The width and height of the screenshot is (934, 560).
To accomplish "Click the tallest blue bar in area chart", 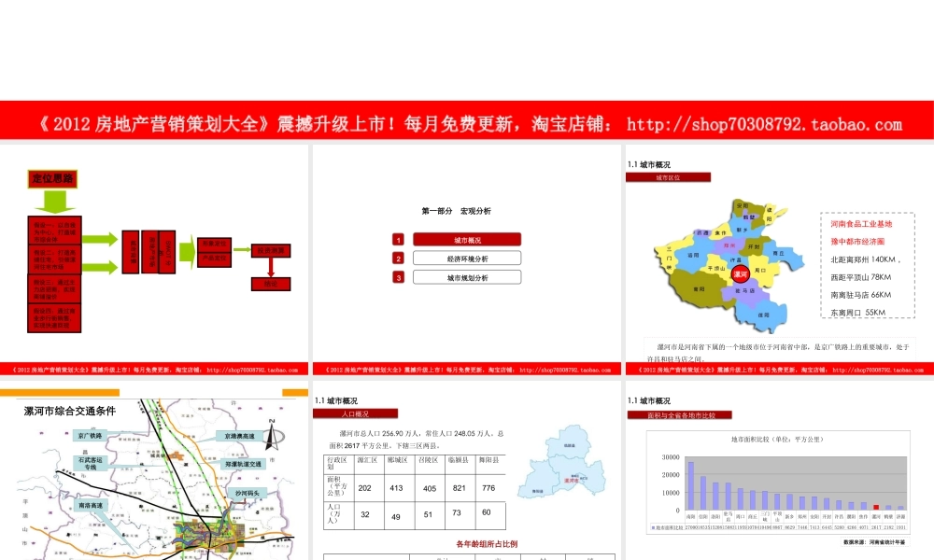I will (x=691, y=485).
